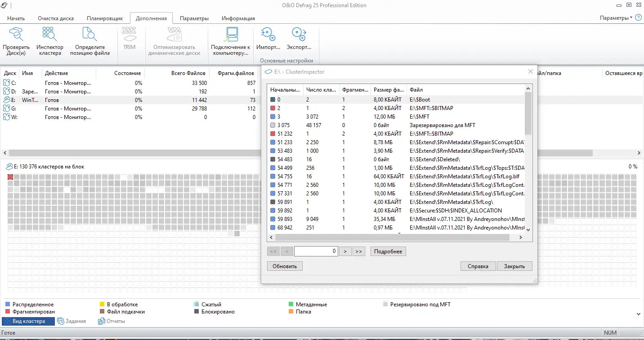
Task: Click the Экспорт settings gear icon
Action: click(299, 35)
